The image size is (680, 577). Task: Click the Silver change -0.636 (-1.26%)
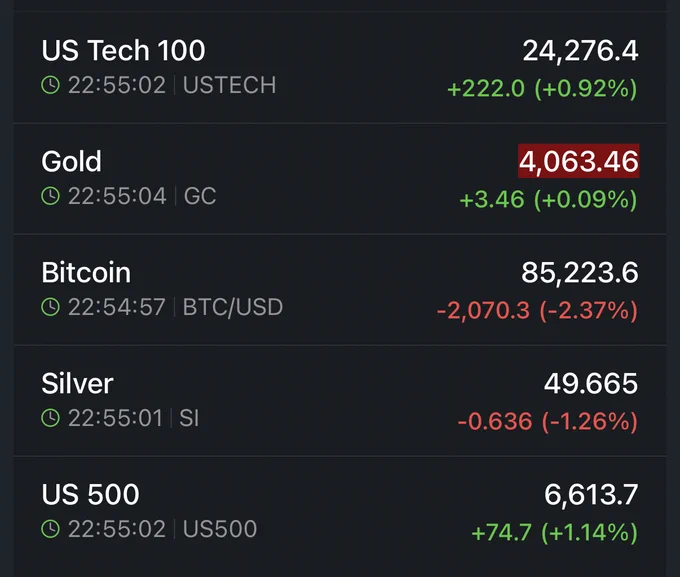coord(548,421)
